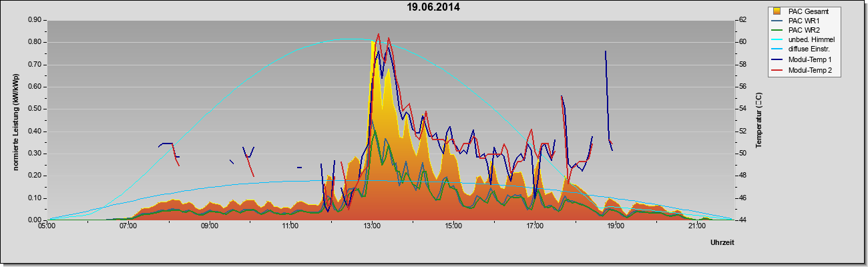Click the 05:00 time axis label
This screenshot has height=267, width=868.
[47, 226]
